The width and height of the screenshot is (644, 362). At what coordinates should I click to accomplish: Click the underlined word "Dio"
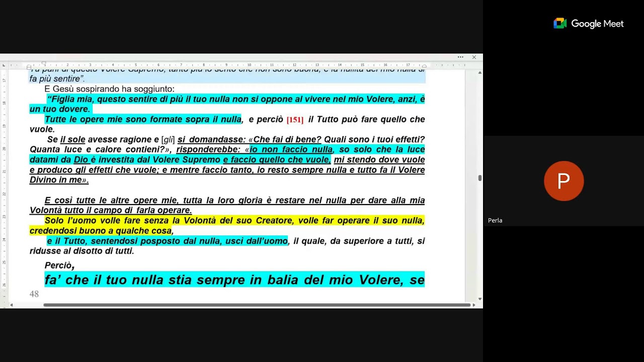[80, 159]
